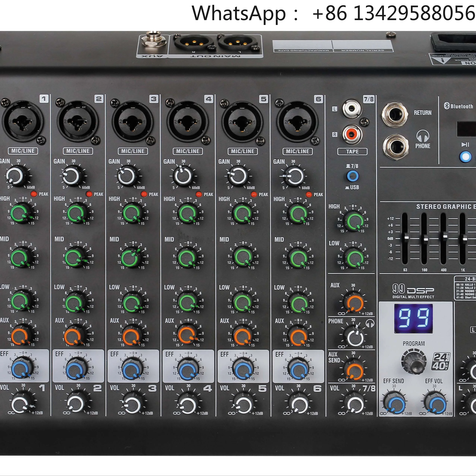Click the channel 3 red PEAK LED
The height and width of the screenshot is (476, 476).
coord(144,194)
